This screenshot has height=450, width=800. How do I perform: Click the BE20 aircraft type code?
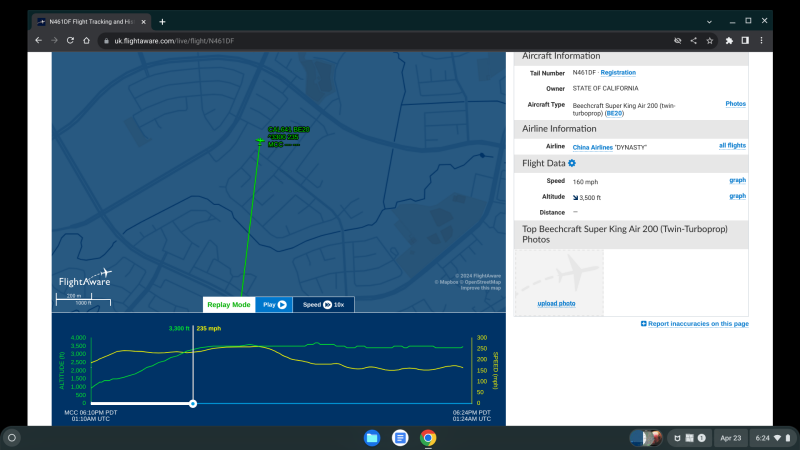pos(614,113)
